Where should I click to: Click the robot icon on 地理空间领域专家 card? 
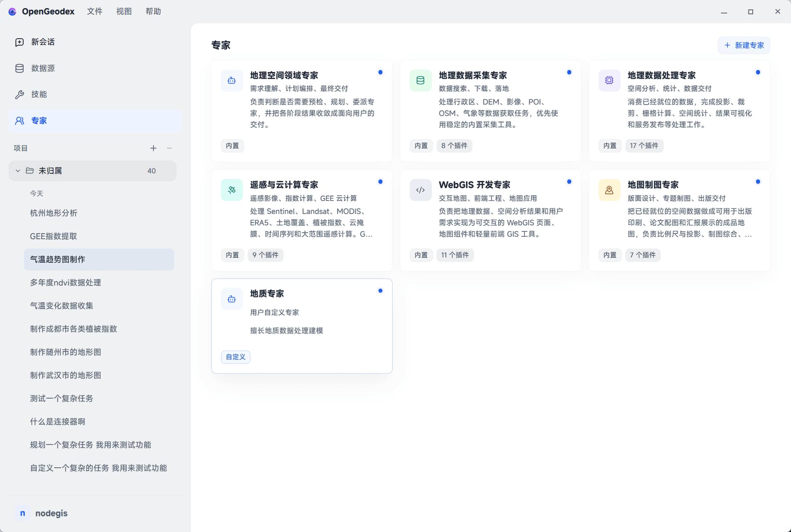[232, 81]
